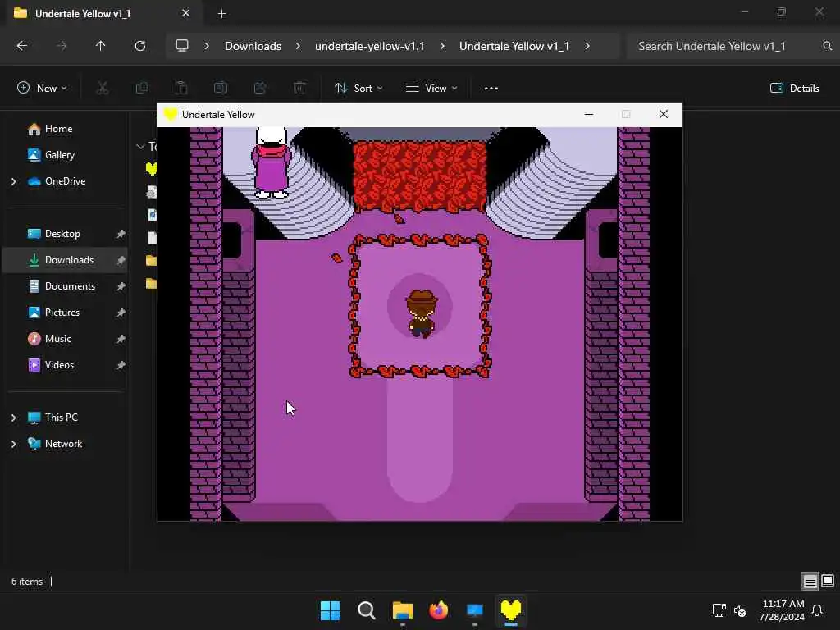Expand the Network tree node
Image resolution: width=840 pixels, height=630 pixels.
pyautogui.click(x=13, y=444)
